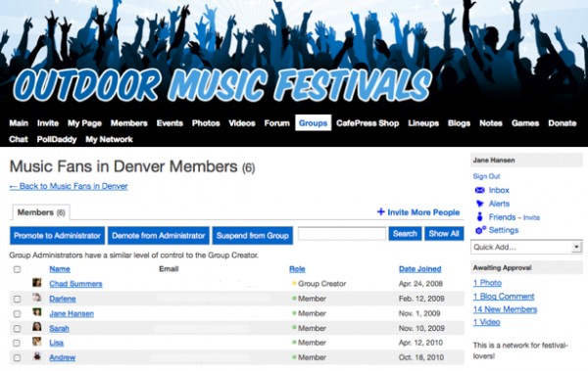Open PollDaddy in the navigation bar
588x371 pixels.
(57, 139)
